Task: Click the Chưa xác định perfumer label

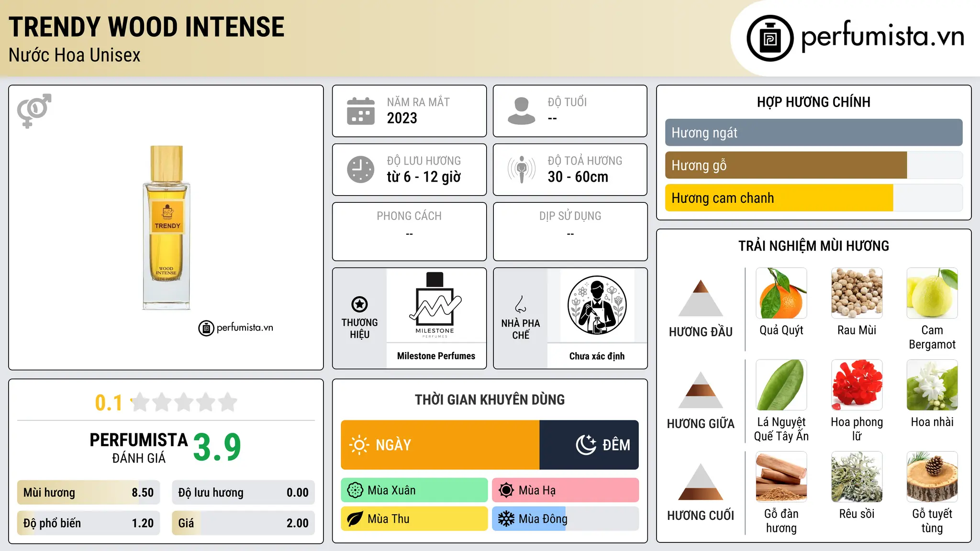Action: click(x=597, y=356)
